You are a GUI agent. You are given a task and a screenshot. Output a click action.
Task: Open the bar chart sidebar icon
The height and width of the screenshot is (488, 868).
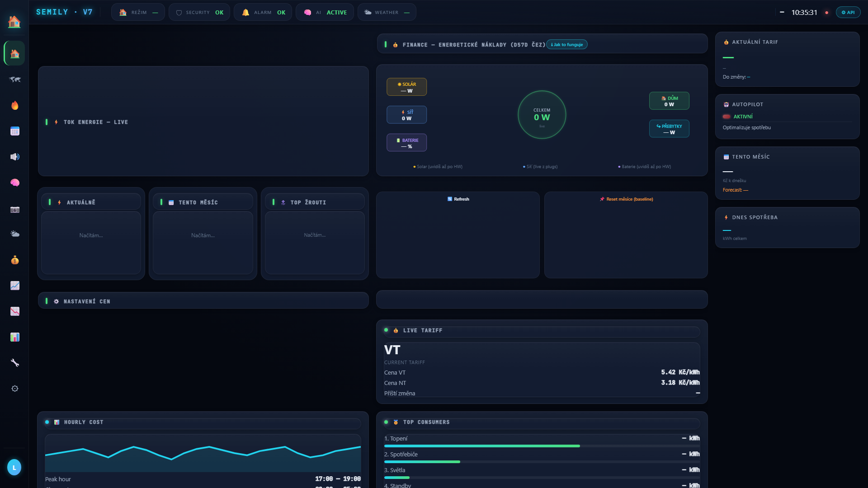(x=14, y=337)
